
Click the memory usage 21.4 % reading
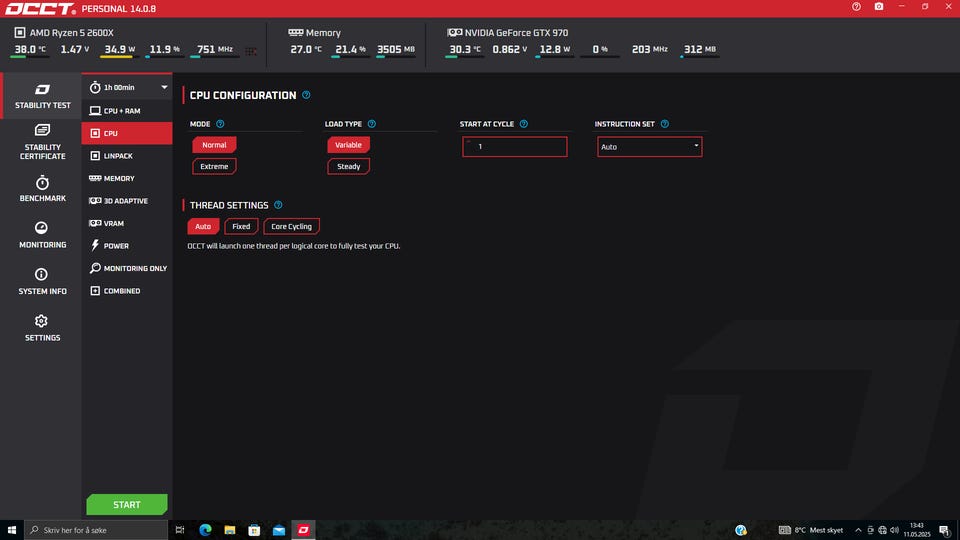(350, 50)
